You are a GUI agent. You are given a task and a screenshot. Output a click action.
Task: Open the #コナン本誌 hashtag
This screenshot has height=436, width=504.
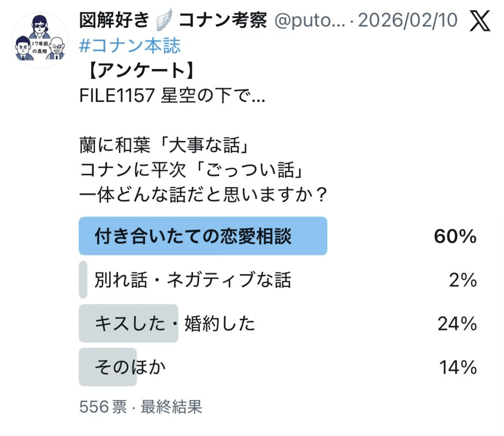(x=130, y=46)
